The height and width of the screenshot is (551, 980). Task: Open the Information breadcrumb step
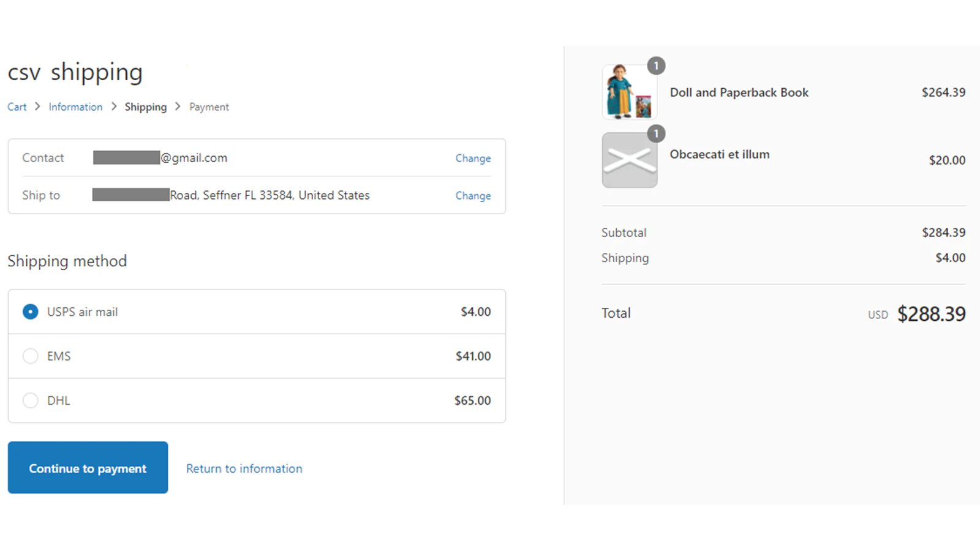pos(75,107)
